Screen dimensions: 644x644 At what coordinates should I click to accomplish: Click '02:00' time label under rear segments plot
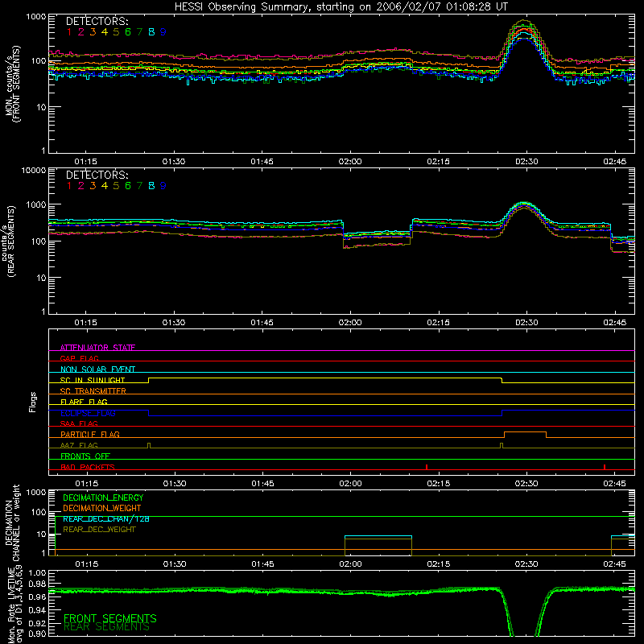click(350, 323)
